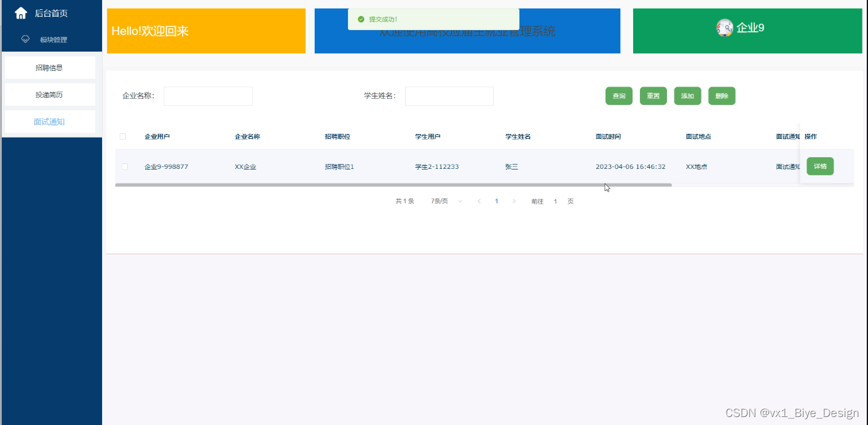Click the 学生姓名 column header

coord(518,136)
